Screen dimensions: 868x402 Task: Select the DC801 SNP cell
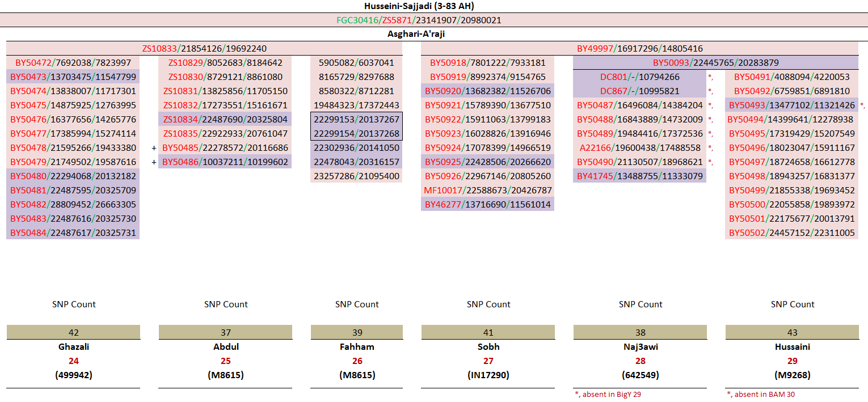[639, 77]
